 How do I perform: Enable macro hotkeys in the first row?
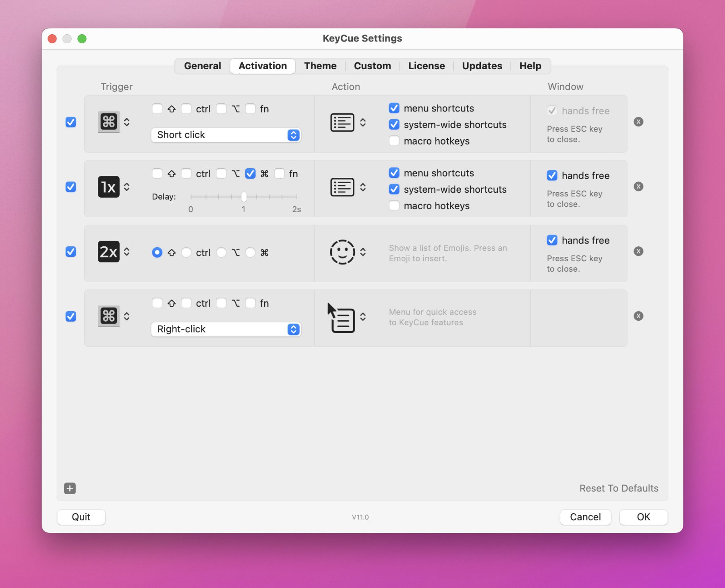point(394,141)
